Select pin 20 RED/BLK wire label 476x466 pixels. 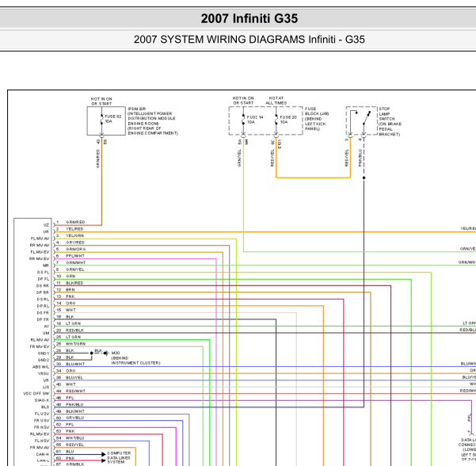coord(74,330)
